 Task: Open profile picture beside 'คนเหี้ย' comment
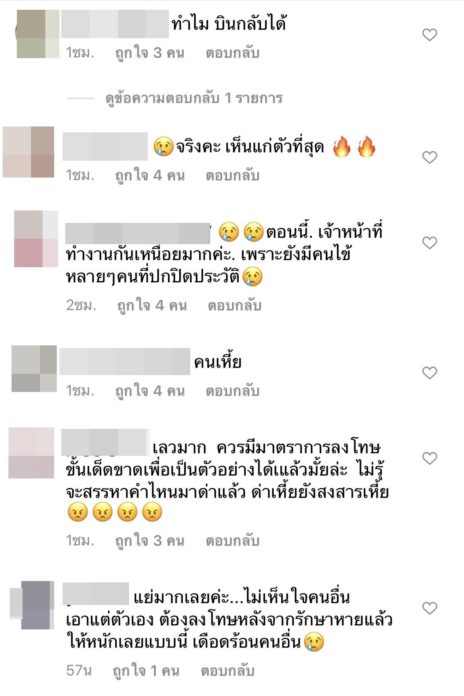point(34,369)
